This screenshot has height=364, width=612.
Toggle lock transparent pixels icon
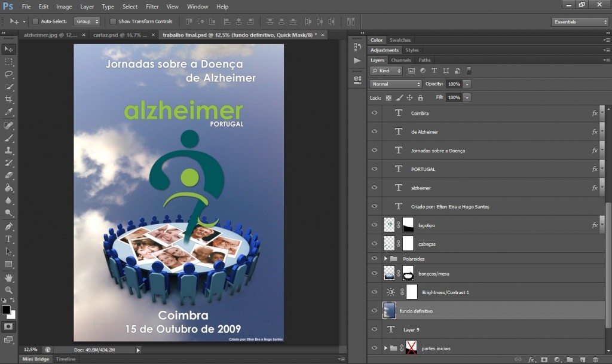click(x=388, y=98)
